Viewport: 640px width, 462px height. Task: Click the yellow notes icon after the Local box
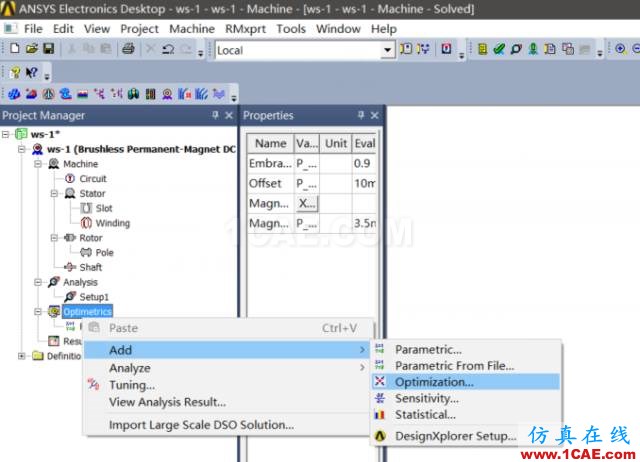click(406, 49)
